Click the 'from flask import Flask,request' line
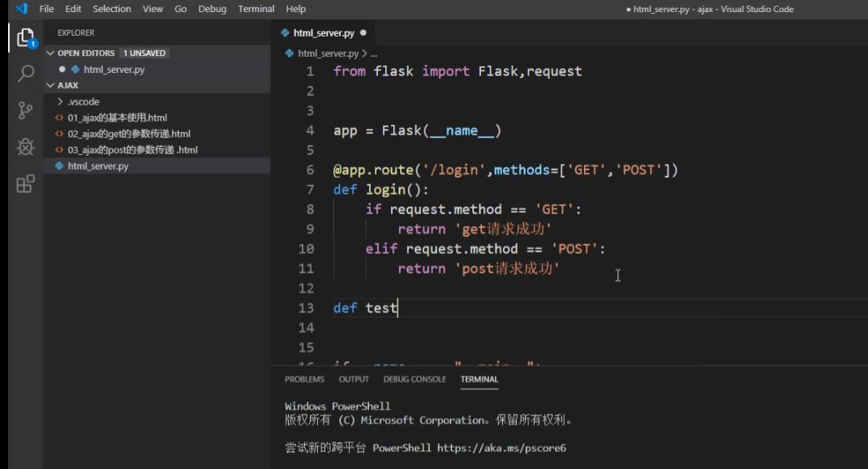The image size is (868, 469). click(x=458, y=71)
